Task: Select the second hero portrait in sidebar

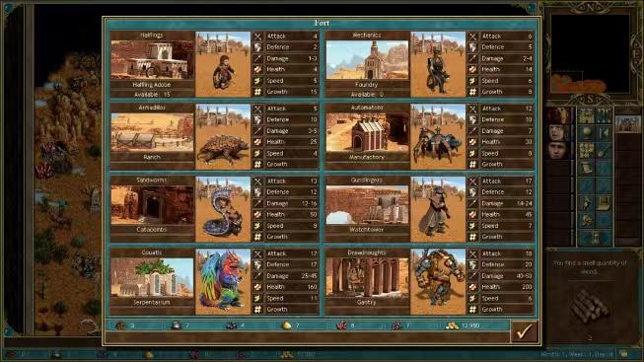Action: click(558, 133)
